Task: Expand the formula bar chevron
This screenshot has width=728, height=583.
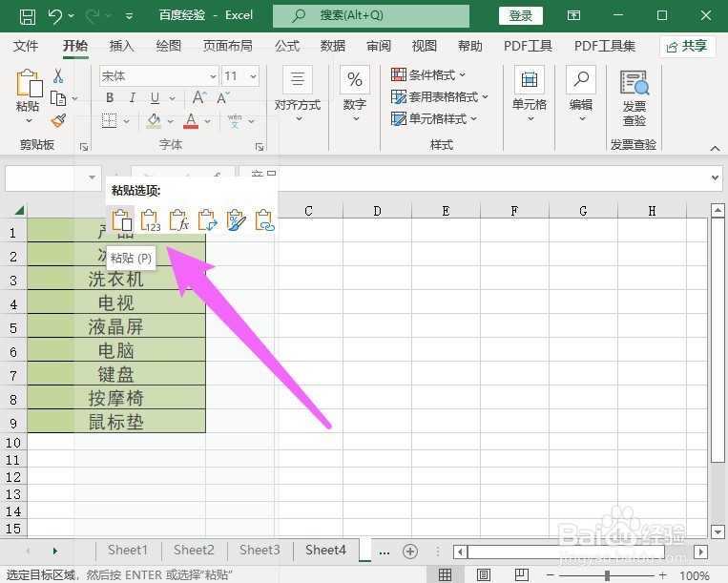Action: point(715,177)
